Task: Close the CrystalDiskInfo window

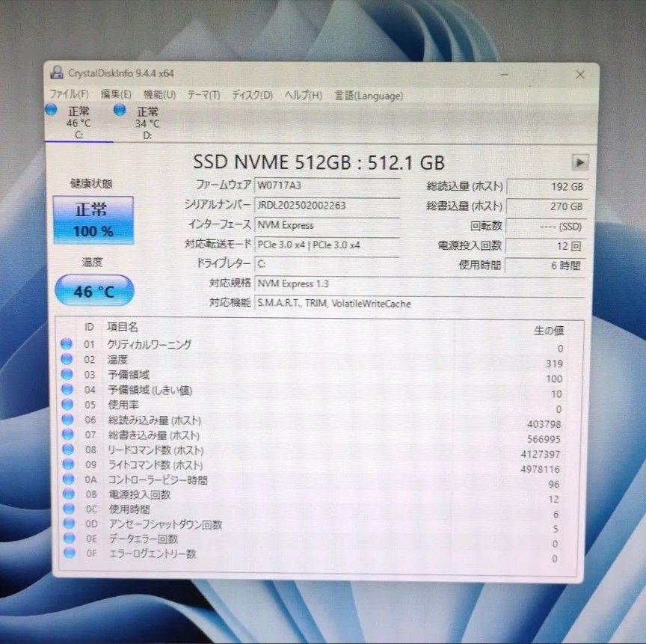Action: [x=580, y=75]
